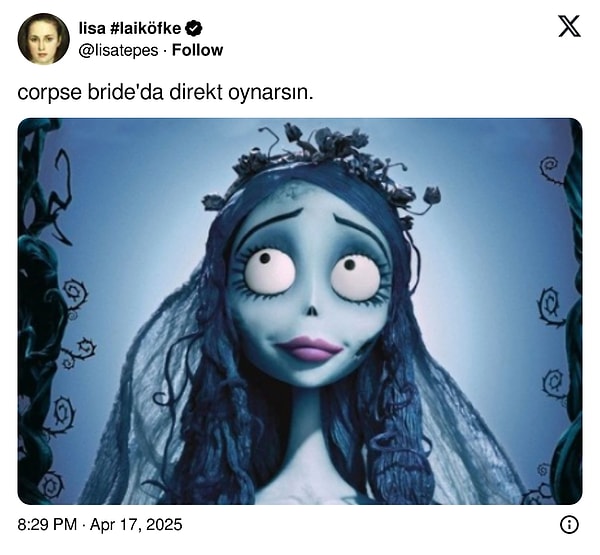The width and height of the screenshot is (600, 555).
Task: Click the Apr 17, 2025 date
Action: (x=136, y=524)
